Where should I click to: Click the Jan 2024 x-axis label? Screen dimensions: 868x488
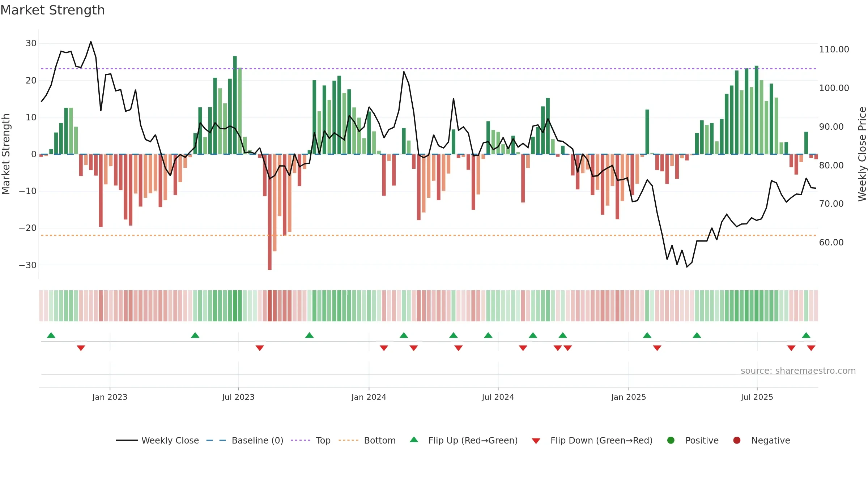[x=369, y=397]
